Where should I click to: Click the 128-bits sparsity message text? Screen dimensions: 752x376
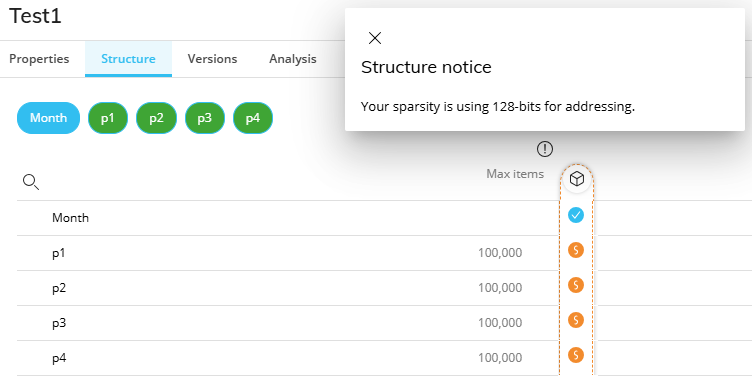(497, 106)
